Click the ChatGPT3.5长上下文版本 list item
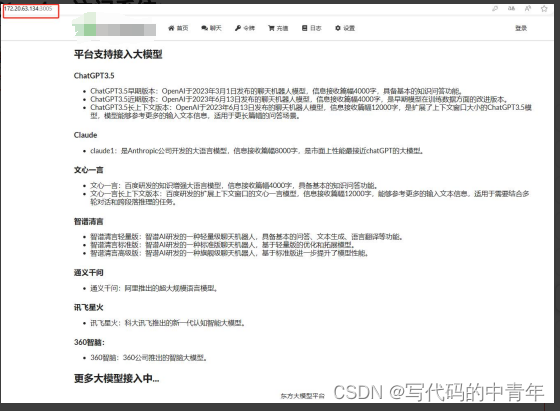The width and height of the screenshot is (560, 411). coord(311,111)
